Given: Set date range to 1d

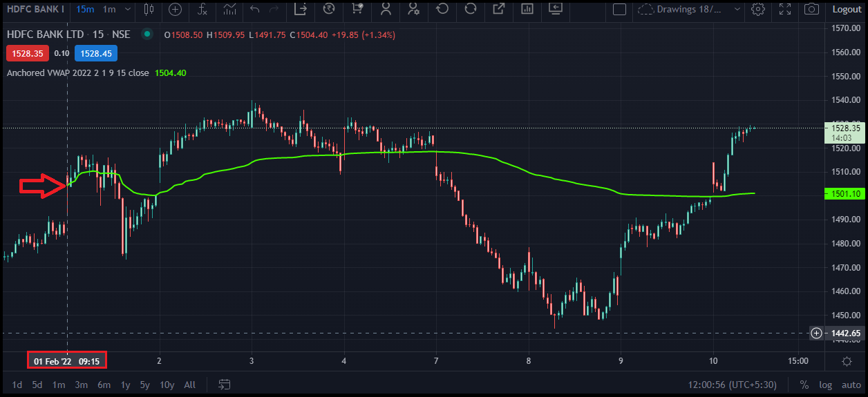Looking at the screenshot, I should pyautogui.click(x=17, y=385).
